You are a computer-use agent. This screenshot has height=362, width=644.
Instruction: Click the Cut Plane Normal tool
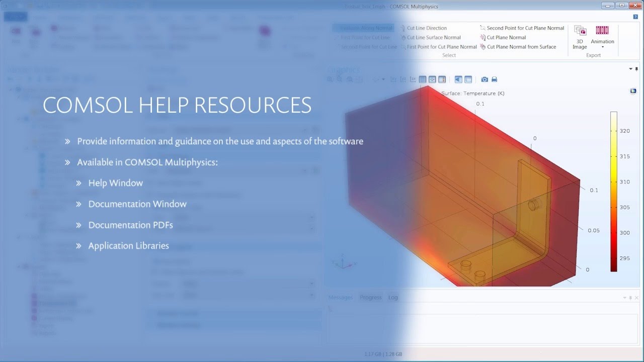[x=503, y=37]
